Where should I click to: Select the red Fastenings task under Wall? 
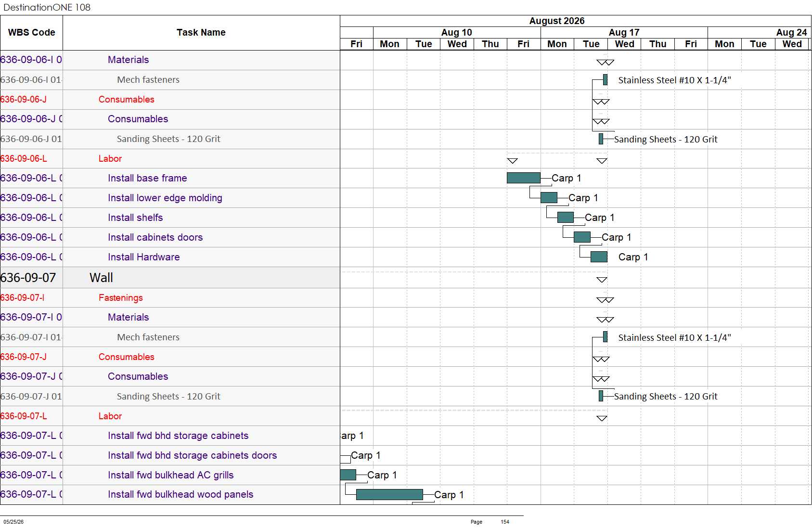121,297
